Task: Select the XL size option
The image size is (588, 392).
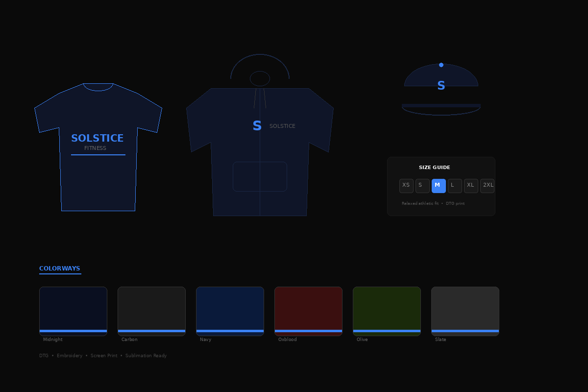Action: pyautogui.click(x=471, y=186)
